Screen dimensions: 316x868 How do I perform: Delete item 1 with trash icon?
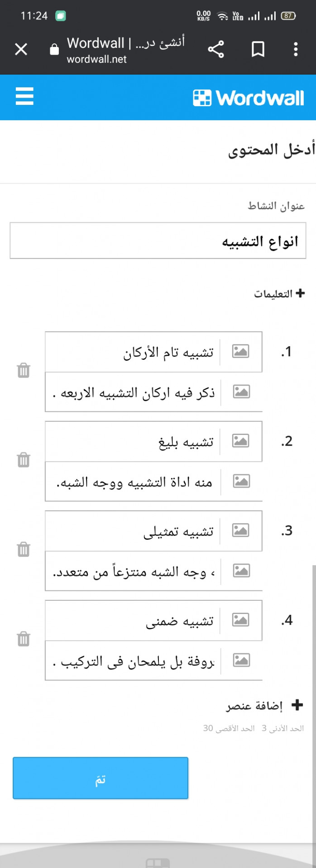coord(24,370)
